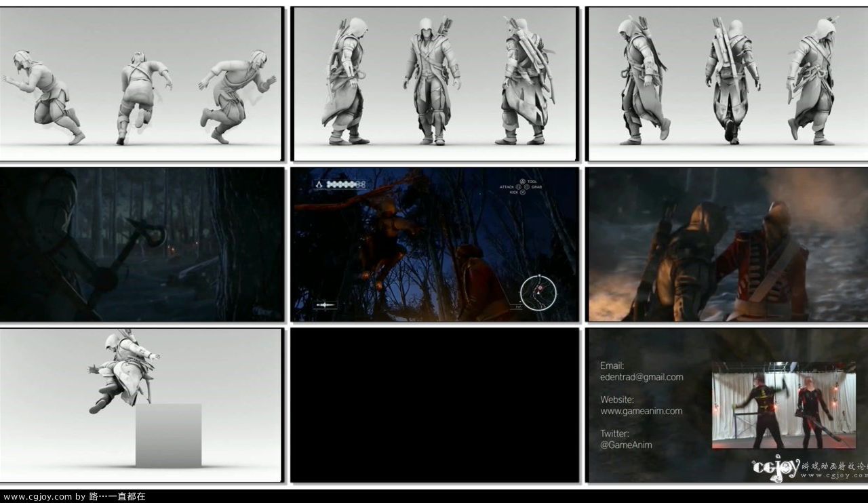868x503 pixels.
Task: Click the Website: label
Action: (x=617, y=399)
